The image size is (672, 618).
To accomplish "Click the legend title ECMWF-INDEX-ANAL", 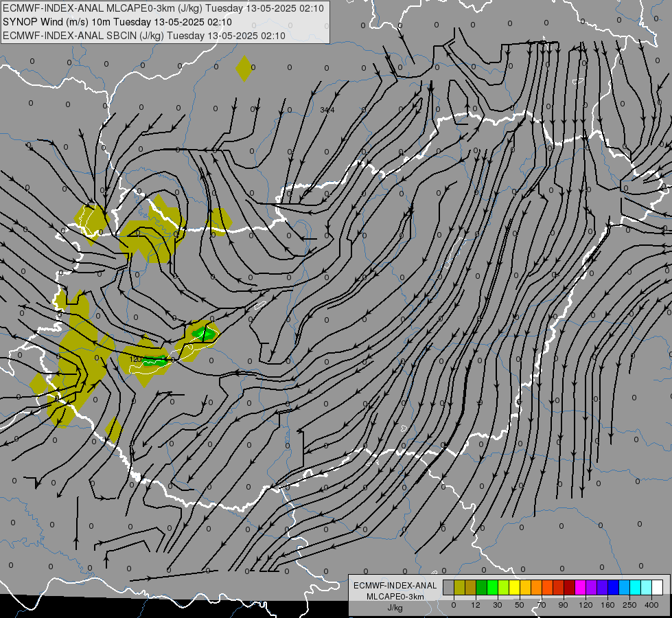I will (395, 586).
